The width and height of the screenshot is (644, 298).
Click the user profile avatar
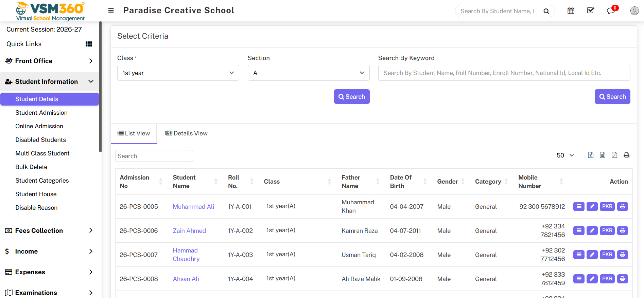(x=634, y=11)
